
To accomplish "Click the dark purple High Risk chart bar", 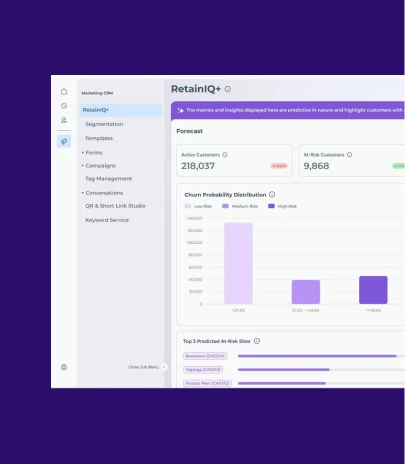I will tap(373, 290).
